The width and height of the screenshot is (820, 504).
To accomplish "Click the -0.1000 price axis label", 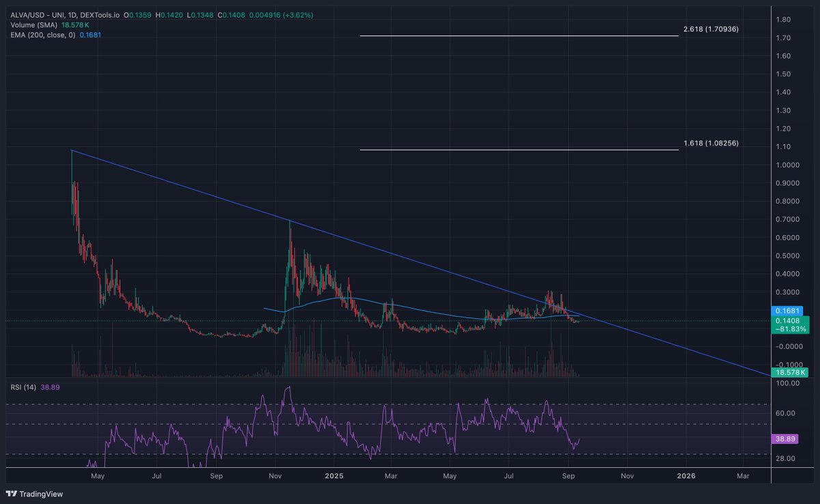I will [x=790, y=365].
